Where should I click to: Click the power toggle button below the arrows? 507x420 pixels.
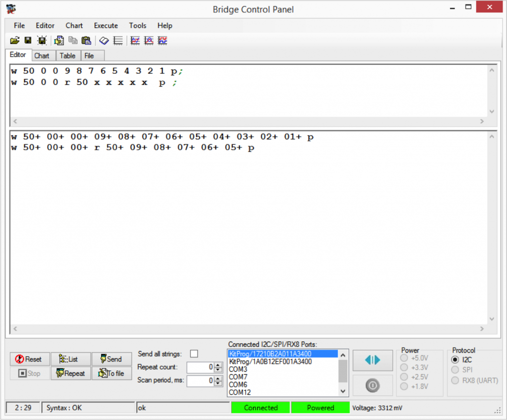pyautogui.click(x=372, y=385)
